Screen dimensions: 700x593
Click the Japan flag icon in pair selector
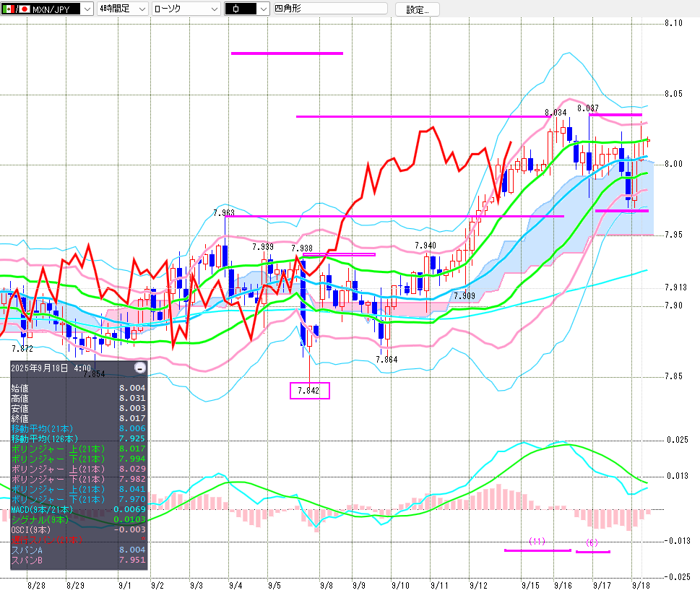(x=24, y=9)
